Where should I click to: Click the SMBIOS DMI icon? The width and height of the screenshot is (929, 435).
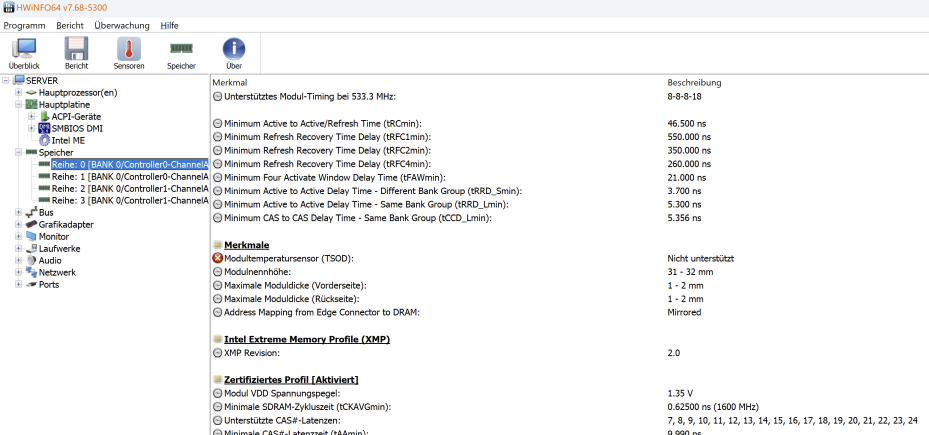pos(44,129)
